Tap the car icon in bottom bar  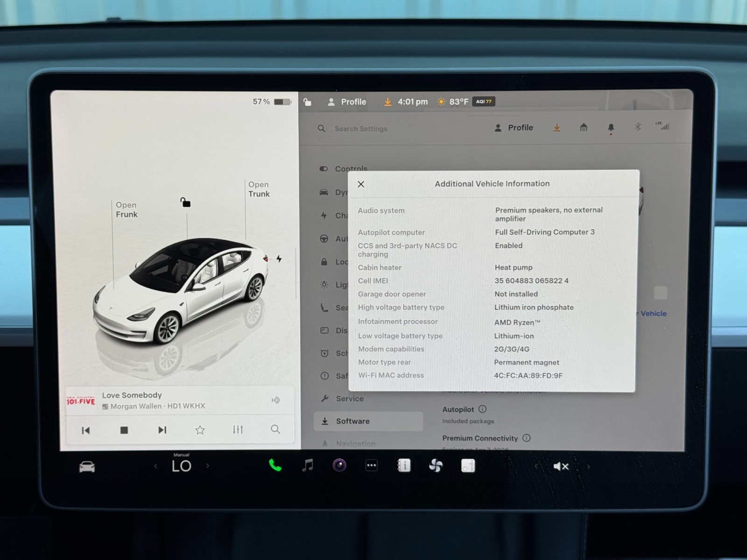[87, 467]
